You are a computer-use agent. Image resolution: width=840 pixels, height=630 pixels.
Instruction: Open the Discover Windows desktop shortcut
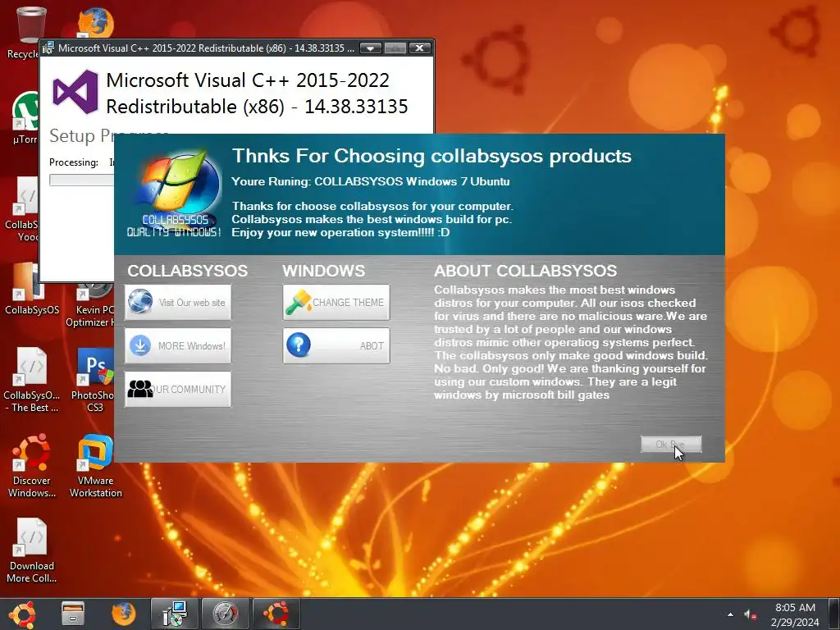(31, 465)
